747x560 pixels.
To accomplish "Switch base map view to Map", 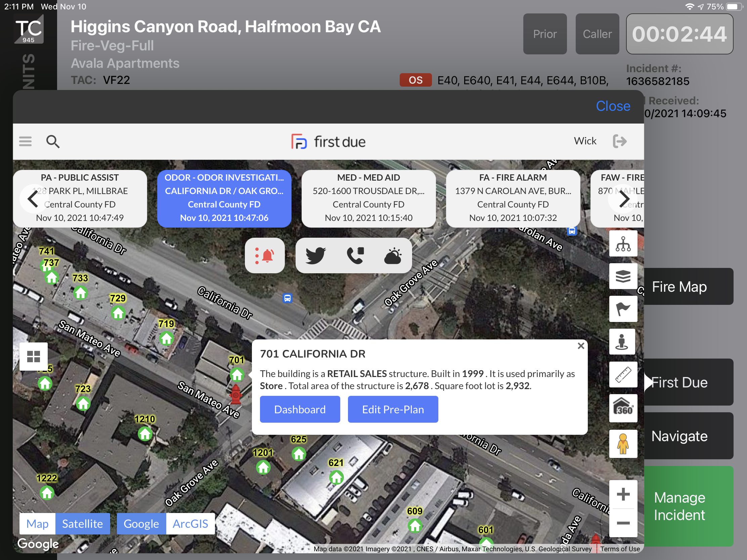I will 37,523.
